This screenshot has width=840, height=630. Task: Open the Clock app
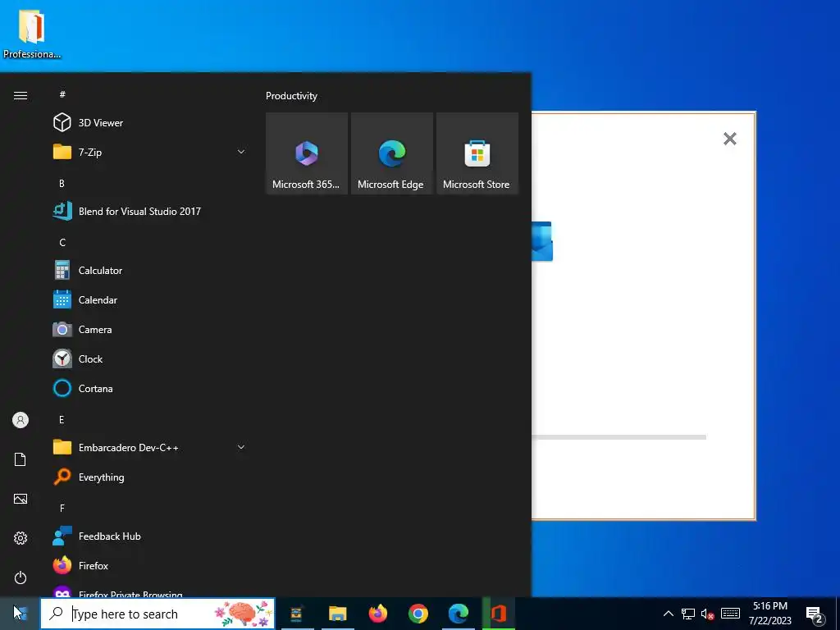tap(150, 359)
